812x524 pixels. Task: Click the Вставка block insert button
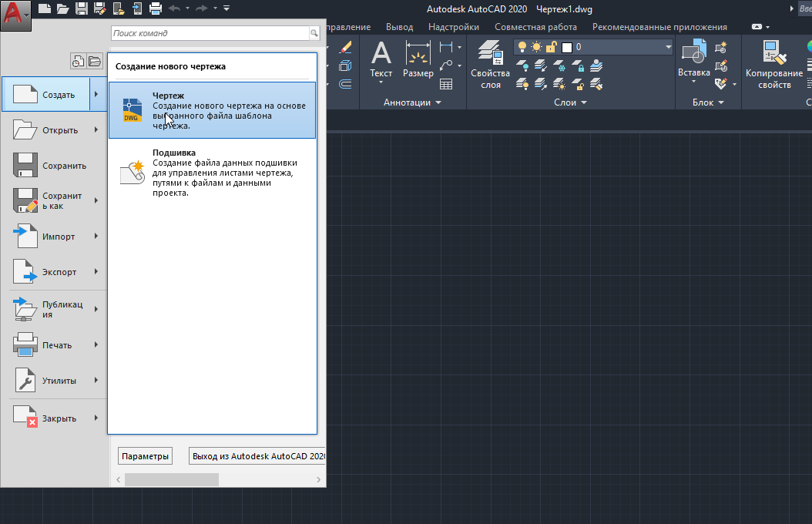pos(694,61)
